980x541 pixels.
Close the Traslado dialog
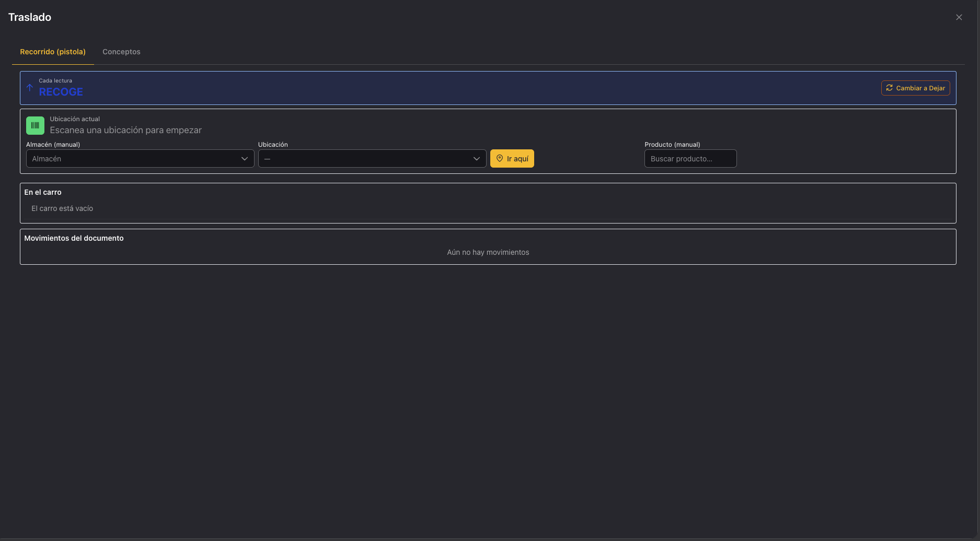pyautogui.click(x=959, y=17)
